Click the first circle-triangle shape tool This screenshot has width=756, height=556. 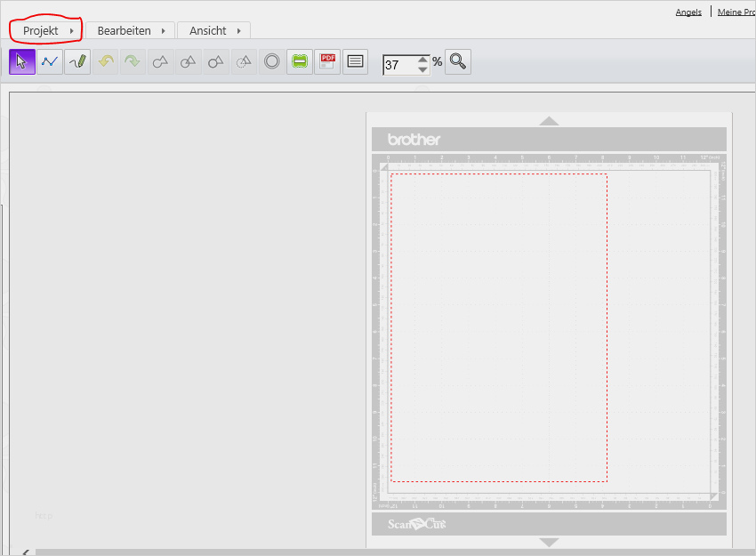coord(161,61)
